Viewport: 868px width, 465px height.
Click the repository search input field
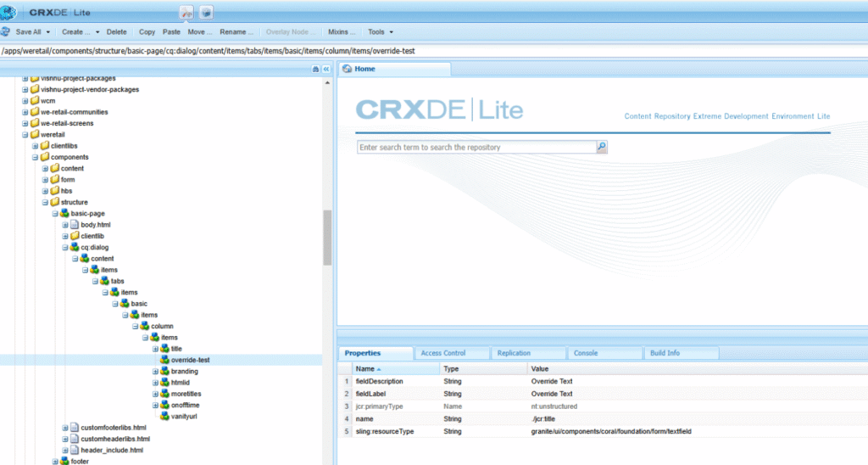pos(476,147)
